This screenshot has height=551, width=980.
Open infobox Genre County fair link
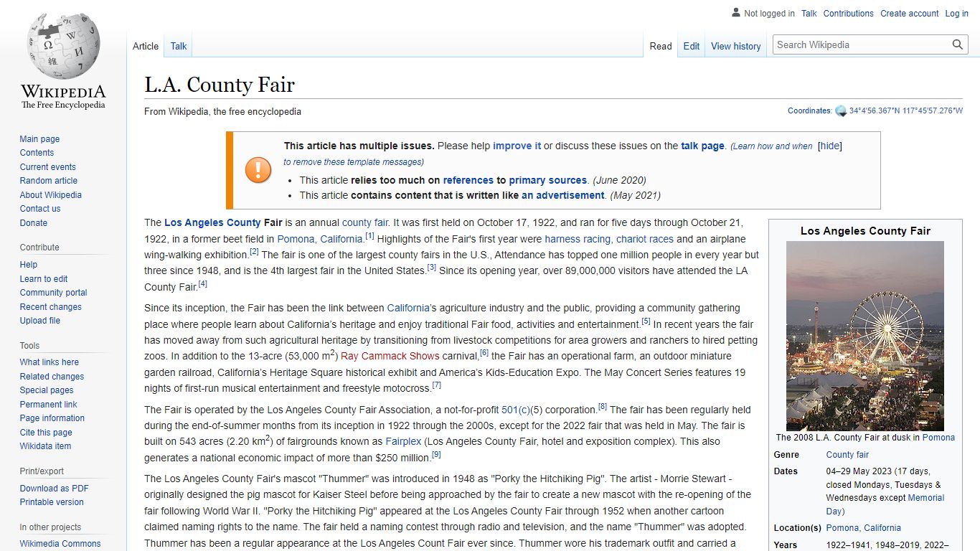tap(847, 455)
